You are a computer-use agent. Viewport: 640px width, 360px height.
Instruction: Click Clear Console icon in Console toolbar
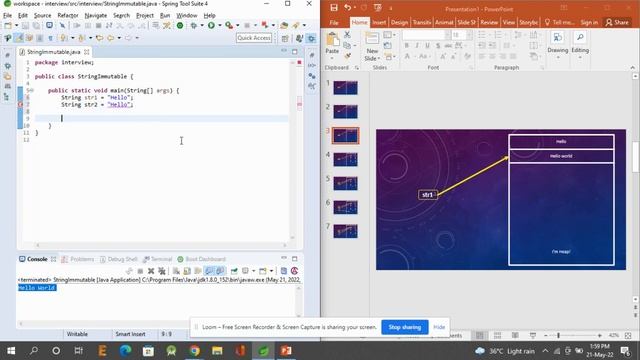176,271
